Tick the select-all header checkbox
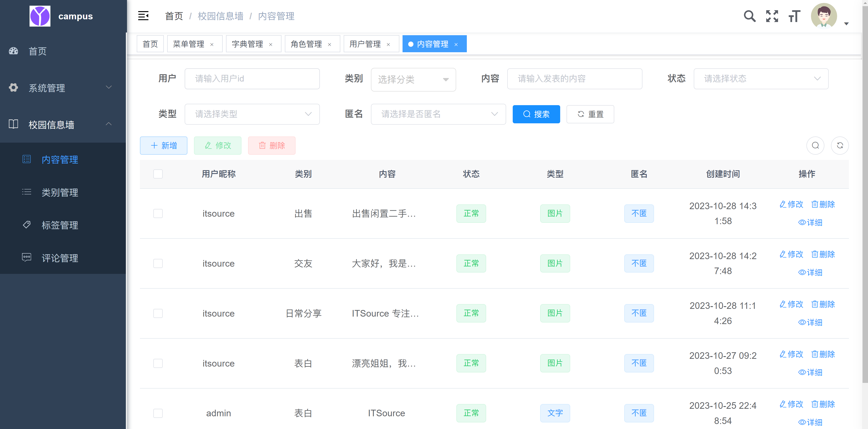Image resolution: width=868 pixels, height=429 pixels. point(158,174)
